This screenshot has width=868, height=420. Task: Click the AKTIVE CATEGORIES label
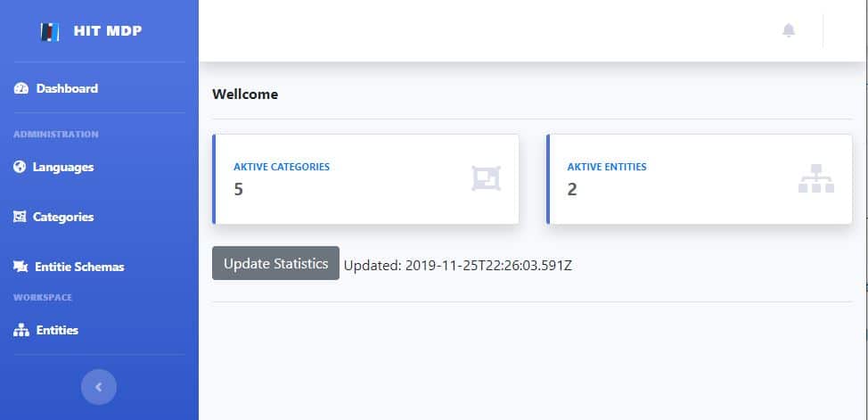(282, 167)
